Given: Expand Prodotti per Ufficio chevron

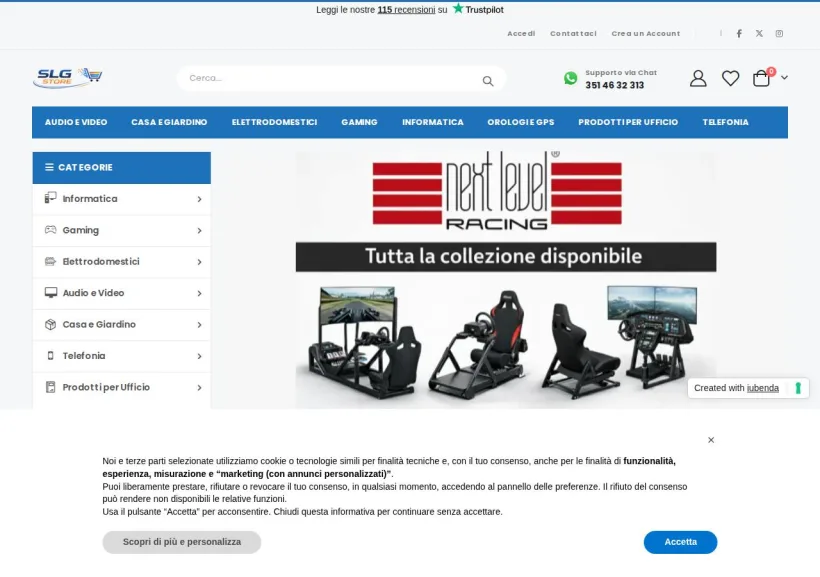Looking at the screenshot, I should coord(199,388).
